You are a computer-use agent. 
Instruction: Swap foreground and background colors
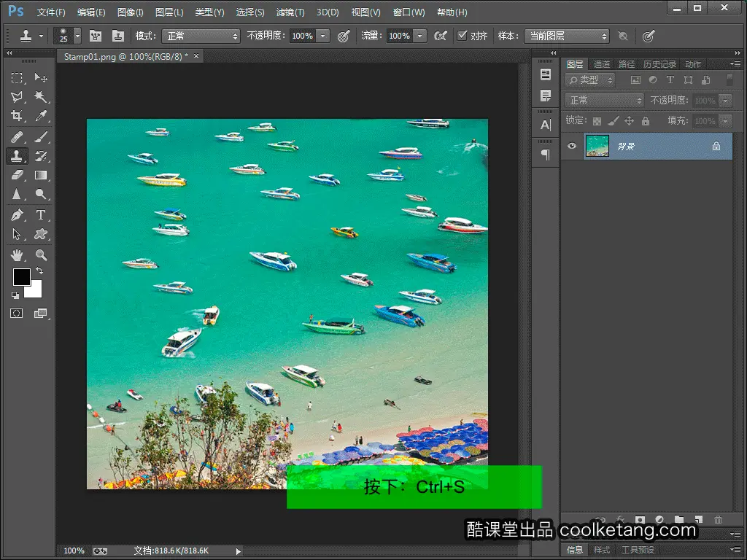39,271
